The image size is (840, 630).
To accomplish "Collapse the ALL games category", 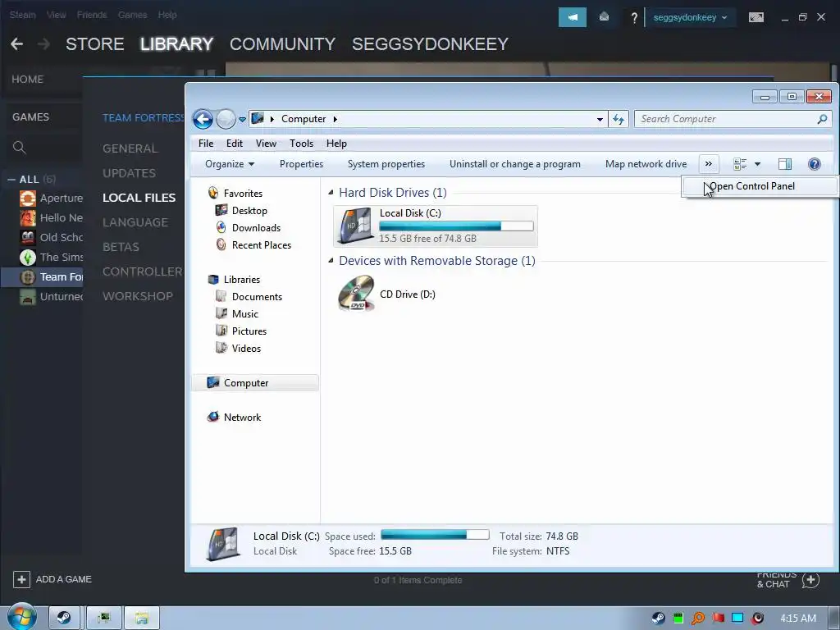I will [11, 180].
